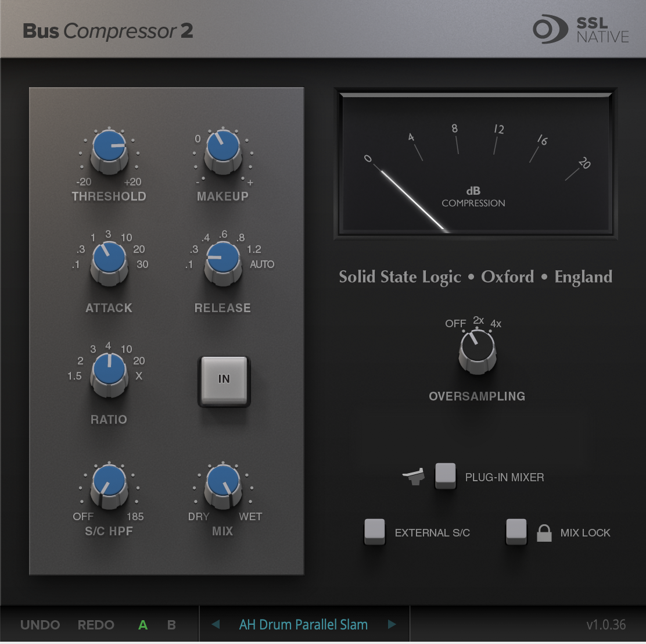
Task: Click the 2x oversampling label
Action: pos(478,320)
